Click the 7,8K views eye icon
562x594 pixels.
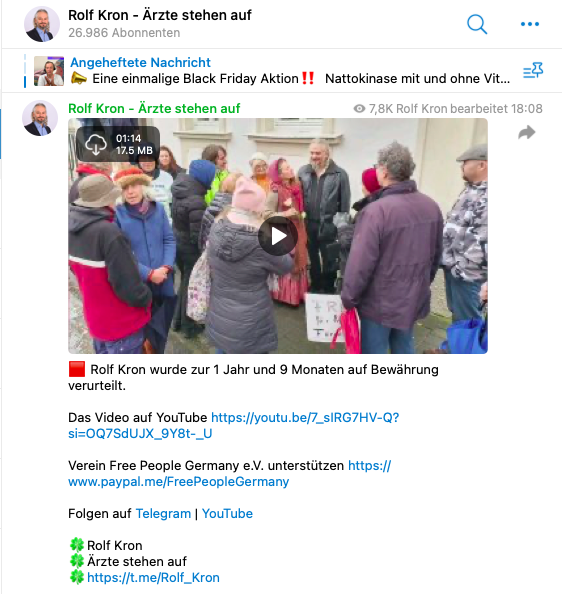point(359,109)
